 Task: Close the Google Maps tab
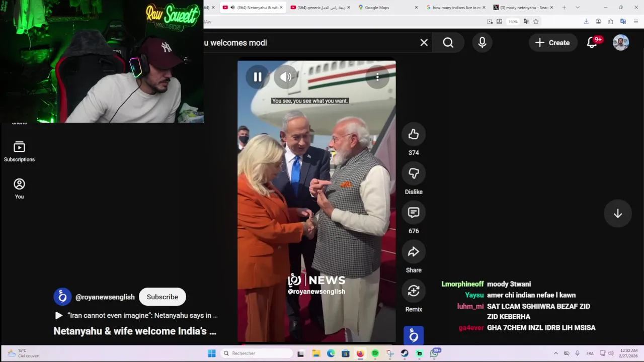(x=416, y=8)
